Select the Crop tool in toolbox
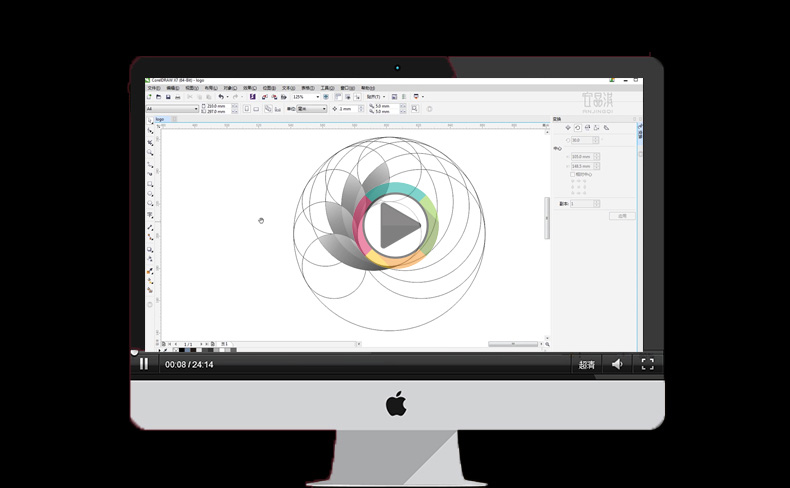Viewport: 790px width, 488px height. click(150, 143)
